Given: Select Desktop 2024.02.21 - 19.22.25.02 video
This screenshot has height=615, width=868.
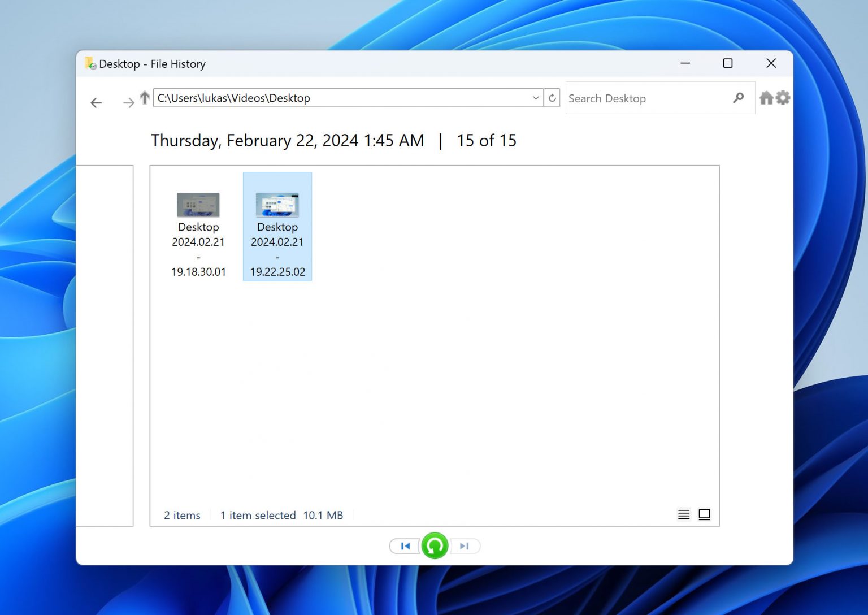Looking at the screenshot, I should 277,227.
